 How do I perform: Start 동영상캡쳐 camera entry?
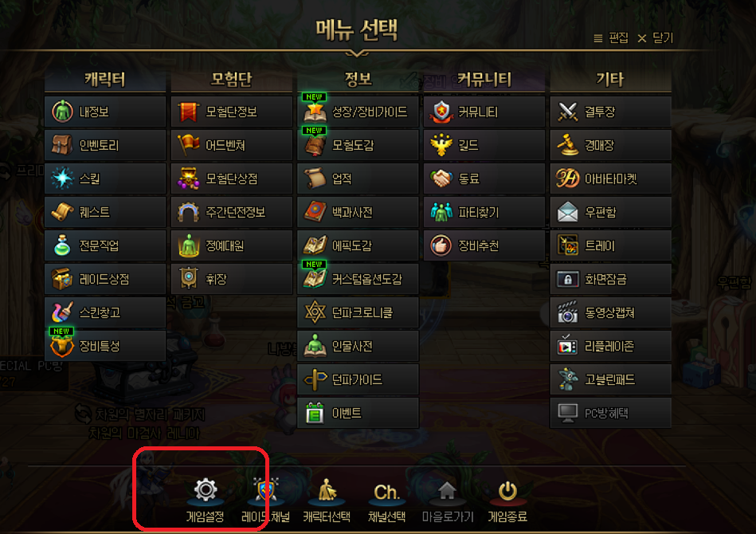(610, 312)
